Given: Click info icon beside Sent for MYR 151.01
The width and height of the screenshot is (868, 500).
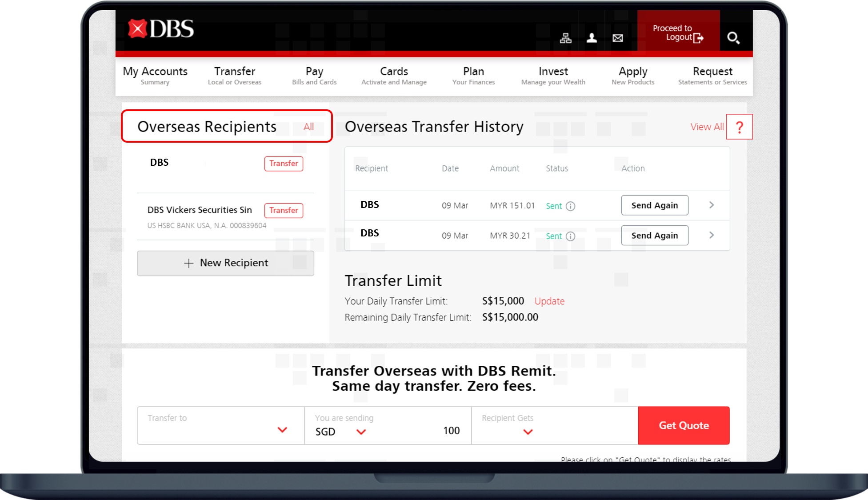Looking at the screenshot, I should (570, 206).
